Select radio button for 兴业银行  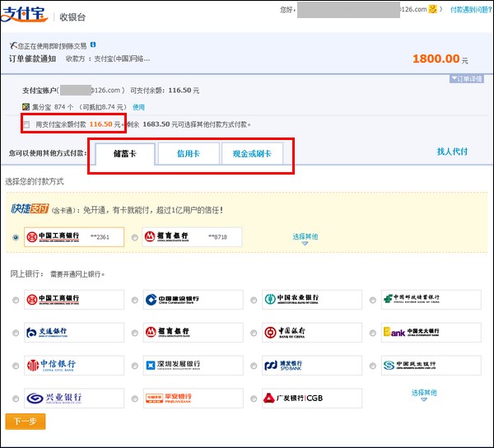16,399
